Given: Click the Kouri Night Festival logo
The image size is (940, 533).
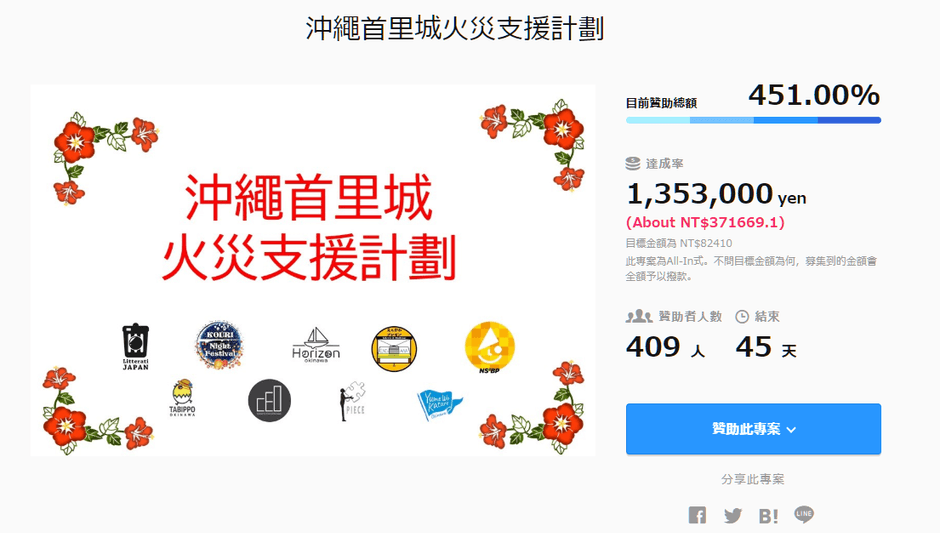Looking at the screenshot, I should coord(219,345).
